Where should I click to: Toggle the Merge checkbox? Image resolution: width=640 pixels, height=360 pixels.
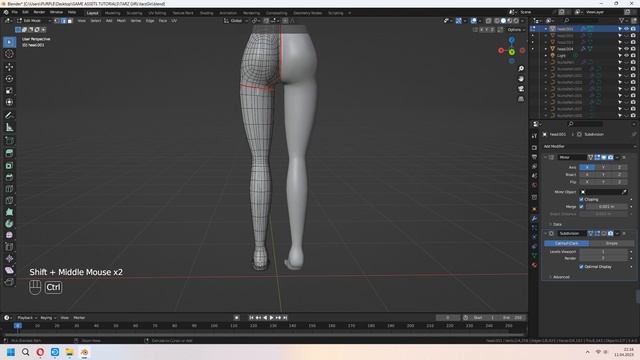click(581, 207)
